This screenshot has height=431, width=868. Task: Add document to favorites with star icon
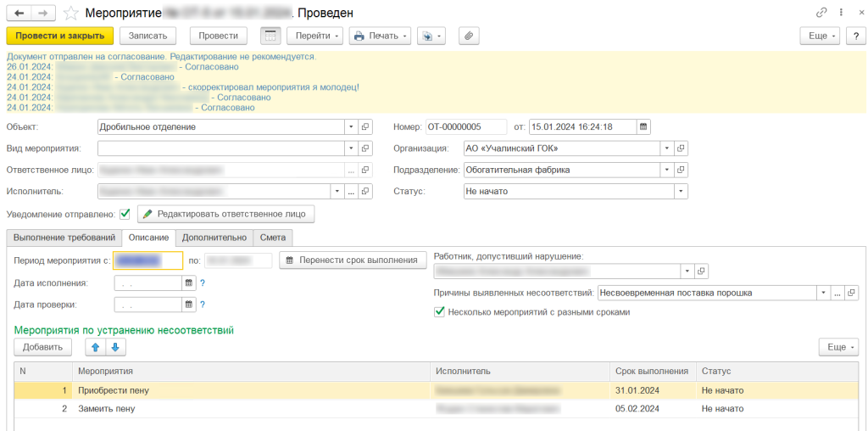tap(71, 13)
